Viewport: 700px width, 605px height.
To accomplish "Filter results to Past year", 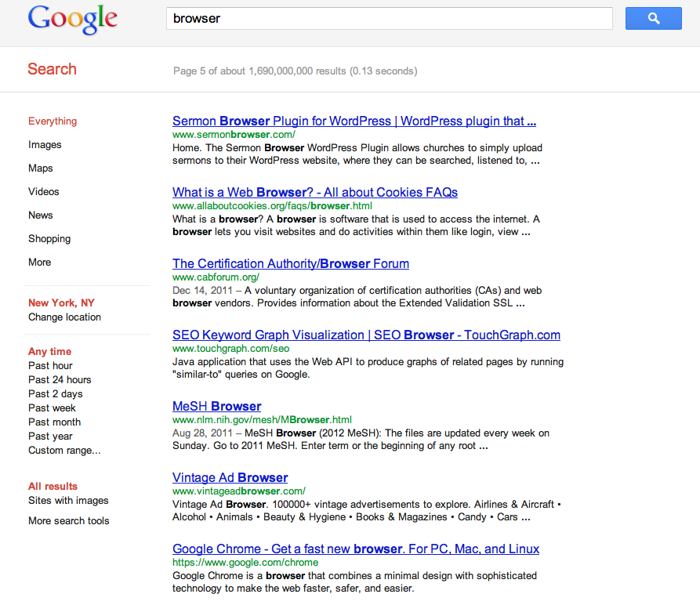I will [50, 437].
